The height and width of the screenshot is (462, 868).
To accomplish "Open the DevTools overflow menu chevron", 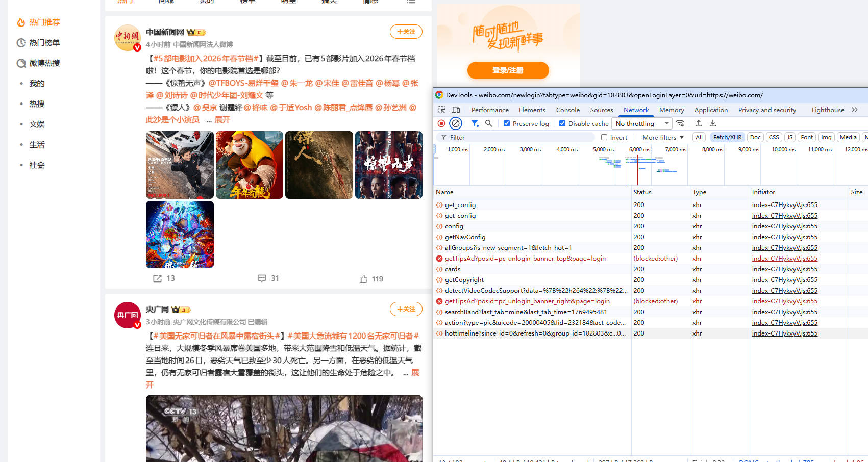I will (856, 110).
